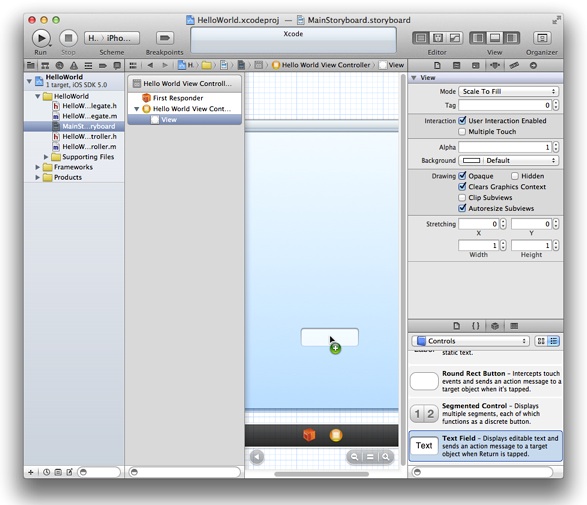Click the Run button

(41, 38)
